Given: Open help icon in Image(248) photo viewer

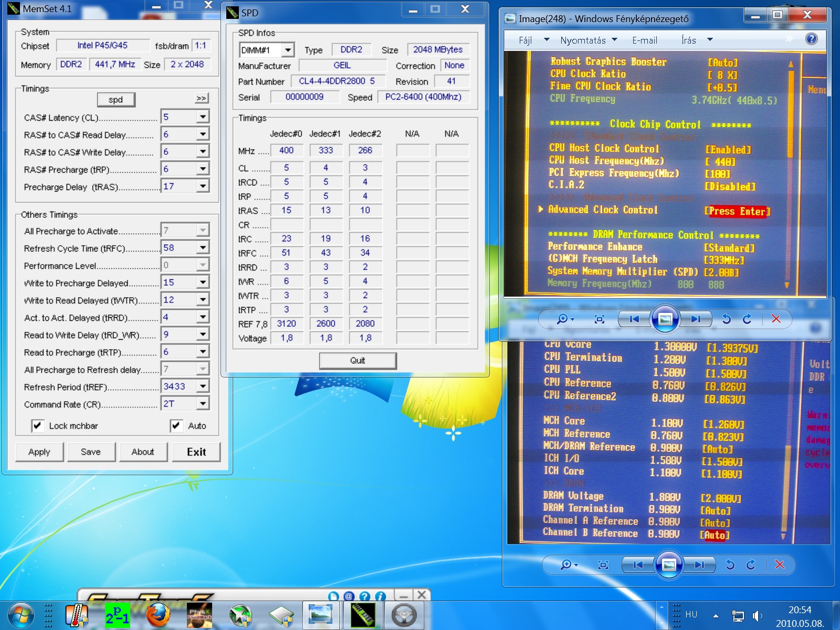Looking at the screenshot, I should [x=811, y=39].
